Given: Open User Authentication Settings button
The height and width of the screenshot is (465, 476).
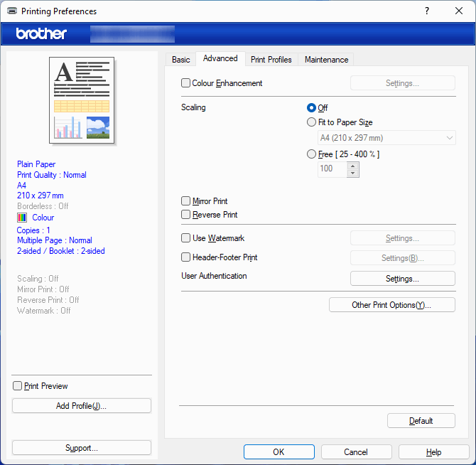Looking at the screenshot, I should (402, 279).
